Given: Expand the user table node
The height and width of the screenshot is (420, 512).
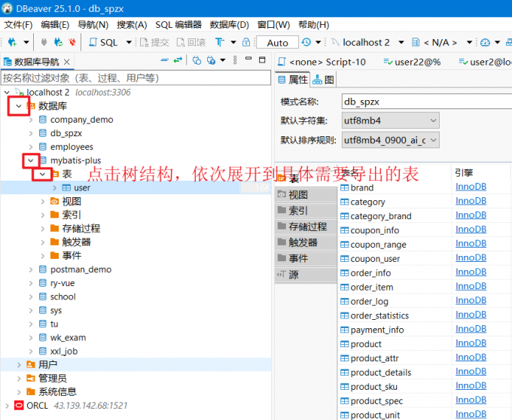Looking at the screenshot, I should (54, 188).
